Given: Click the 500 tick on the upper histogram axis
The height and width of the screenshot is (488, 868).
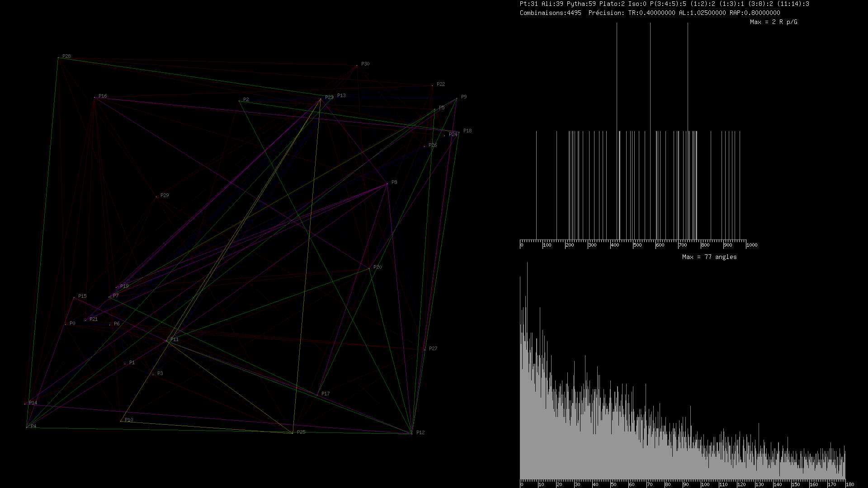Looking at the screenshot, I should point(637,245).
